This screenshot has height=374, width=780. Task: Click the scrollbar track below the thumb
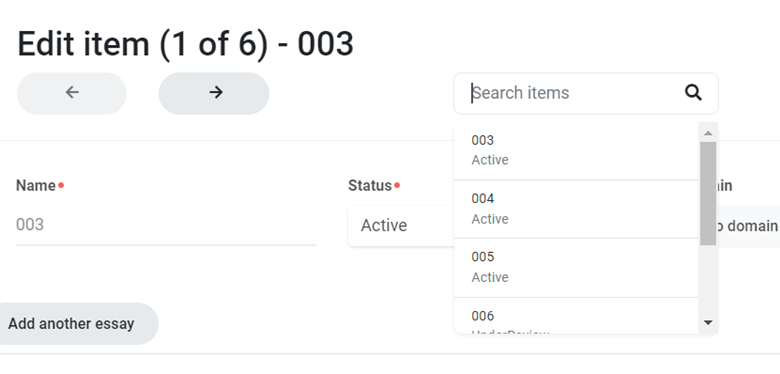pos(708,280)
